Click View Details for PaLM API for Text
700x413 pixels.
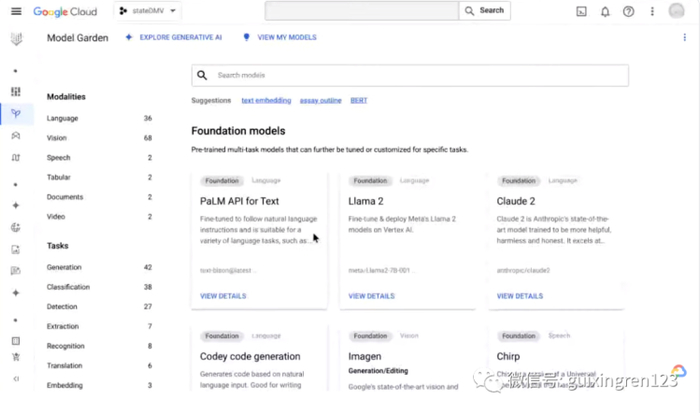tap(223, 296)
